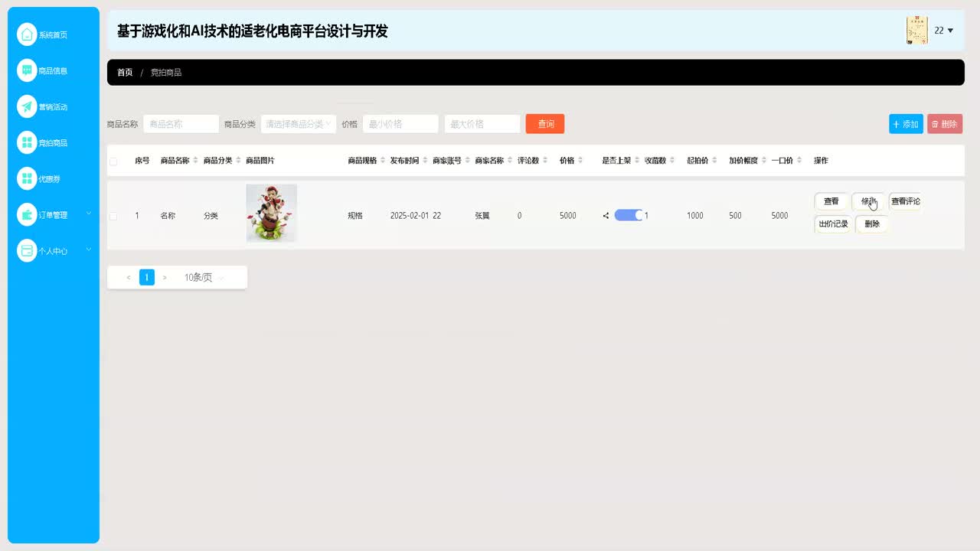Click the 2025-02-01 date cell
The width and height of the screenshot is (980, 551).
click(409, 216)
